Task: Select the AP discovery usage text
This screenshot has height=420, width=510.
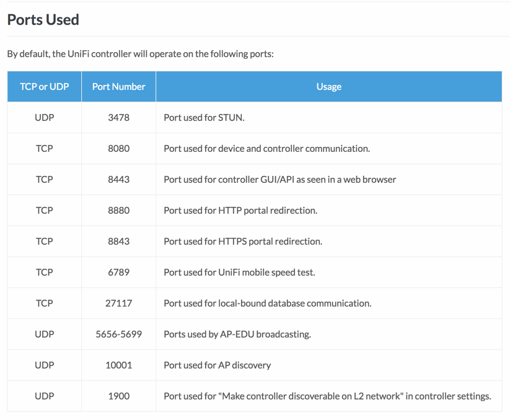Action: [218, 365]
